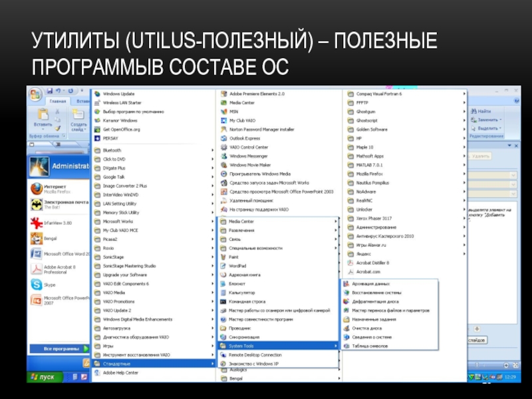The height and width of the screenshot is (399, 532).
Task: Open Remote Desktop Connection
Action: pos(255,355)
